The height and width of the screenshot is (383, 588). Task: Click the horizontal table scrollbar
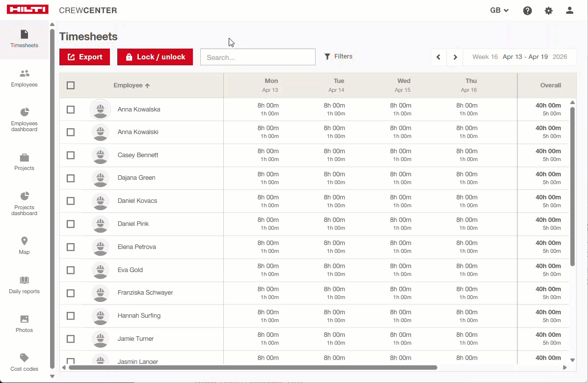(252, 367)
